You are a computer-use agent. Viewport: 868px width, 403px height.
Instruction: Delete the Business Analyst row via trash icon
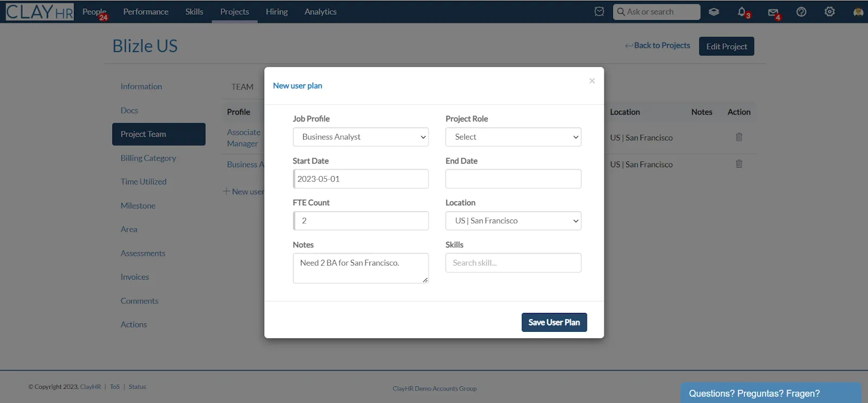[x=739, y=163]
